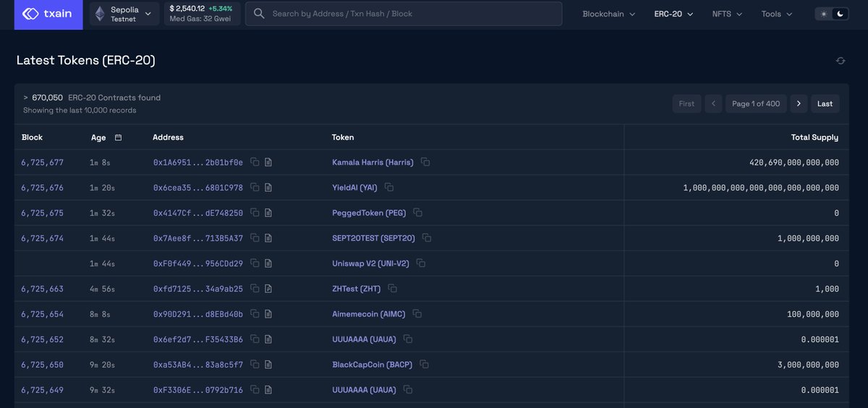The height and width of the screenshot is (408, 868).
Task: Open YieldAI (YAI) token page
Action: click(x=354, y=188)
